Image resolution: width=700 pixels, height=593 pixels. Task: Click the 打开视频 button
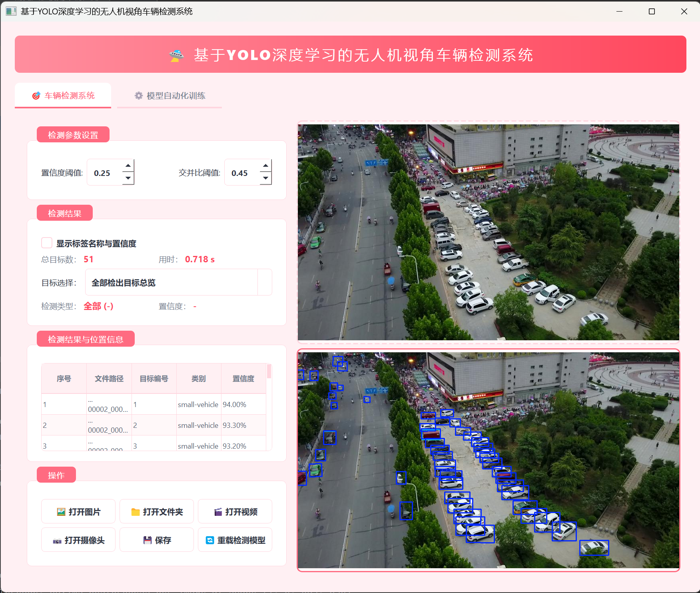point(235,511)
